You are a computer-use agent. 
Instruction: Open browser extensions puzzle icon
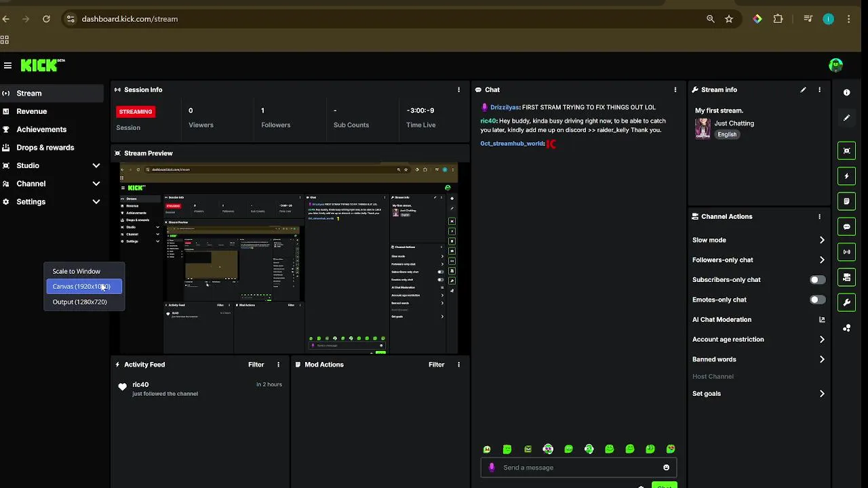(x=778, y=19)
